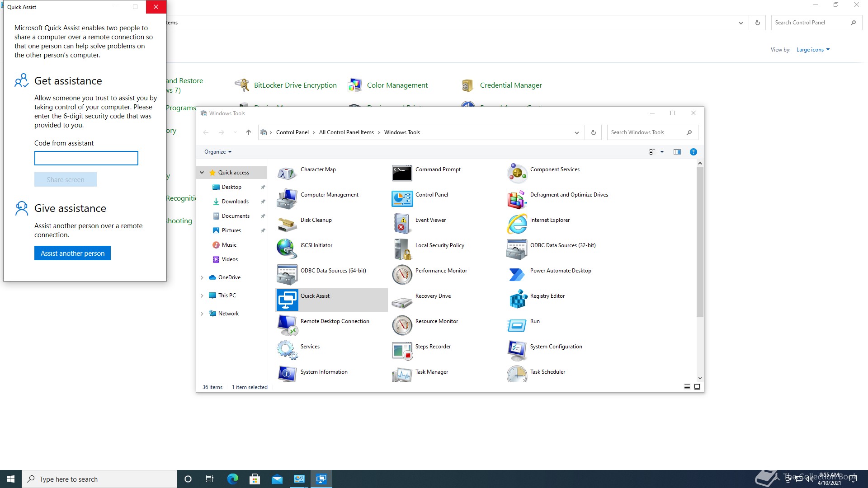Change View by Large icons dropdown

click(x=813, y=50)
